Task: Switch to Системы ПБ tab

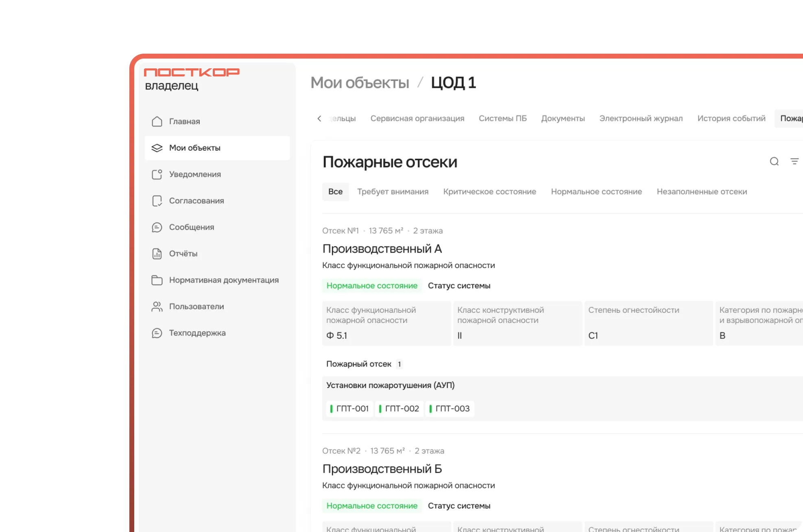Action: pos(502,118)
